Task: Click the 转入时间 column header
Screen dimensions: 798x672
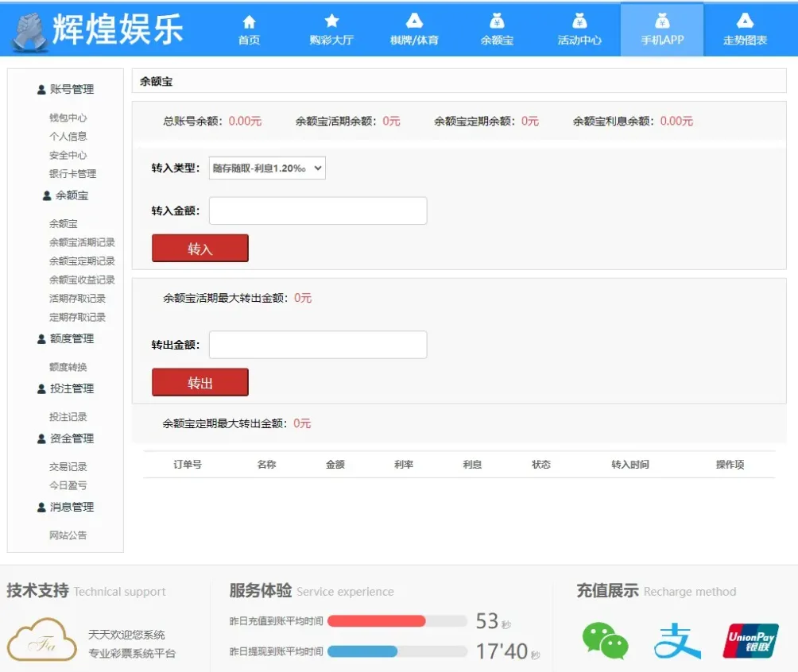Action: (630, 465)
